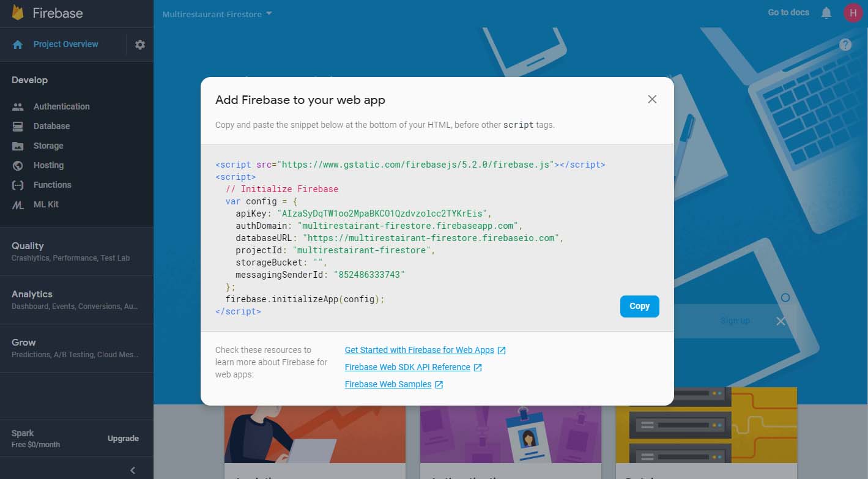The image size is (868, 479).
Task: Open Get Started with Firebase for Web Apps
Action: coord(419,351)
